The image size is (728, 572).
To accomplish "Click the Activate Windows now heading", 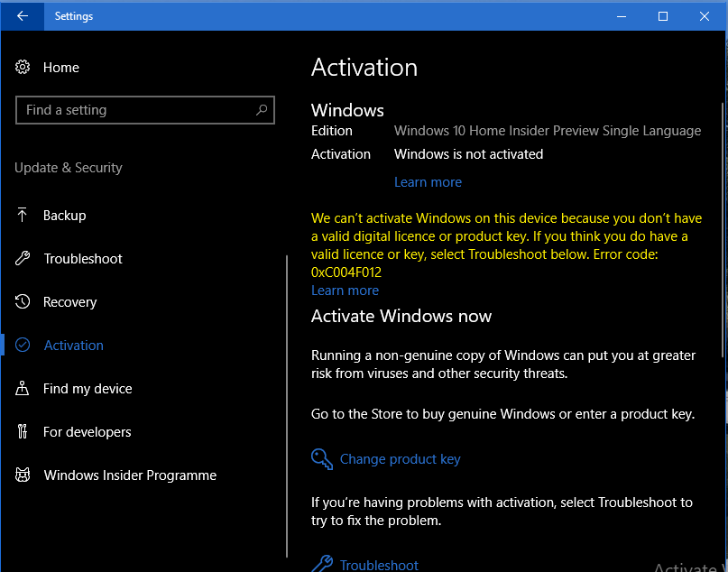I will [401, 316].
